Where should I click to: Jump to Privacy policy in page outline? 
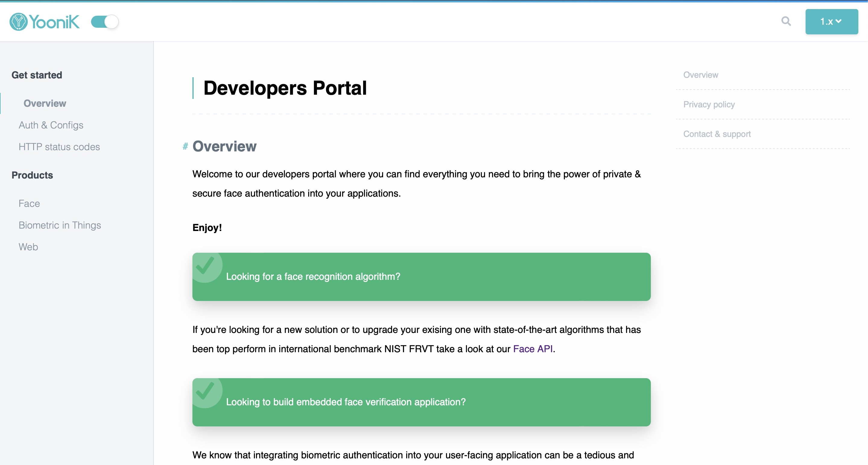pos(709,104)
